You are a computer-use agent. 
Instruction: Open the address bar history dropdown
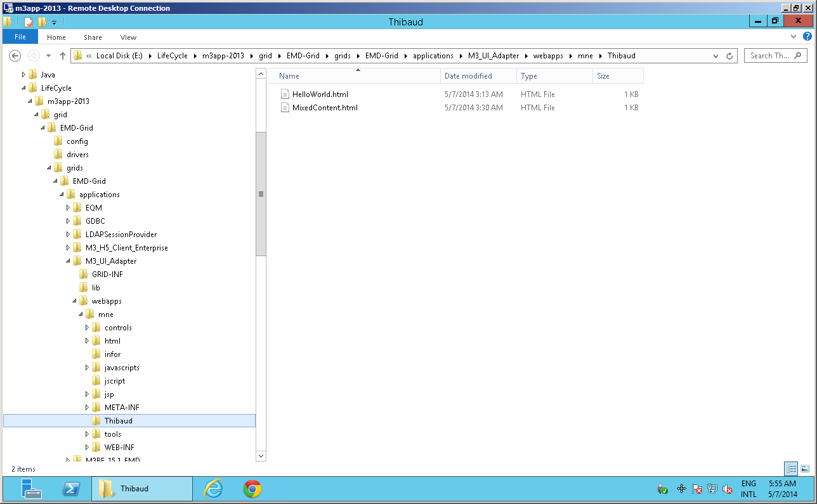pyautogui.click(x=716, y=56)
